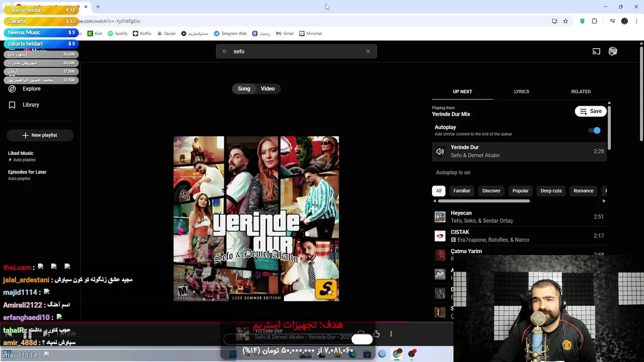
Task: Click speaker icon on Yerinde Dur row
Action: [x=440, y=151]
